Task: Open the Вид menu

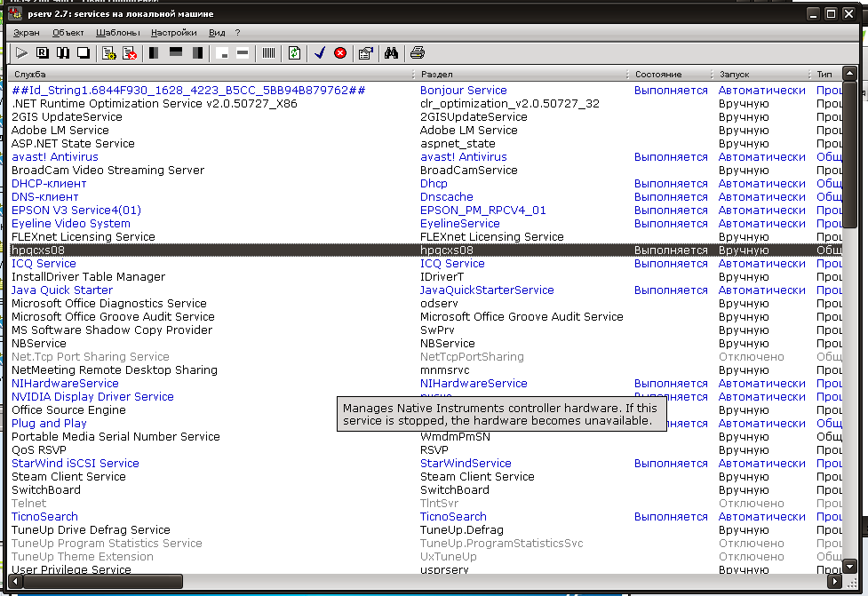Action: pyautogui.click(x=217, y=33)
